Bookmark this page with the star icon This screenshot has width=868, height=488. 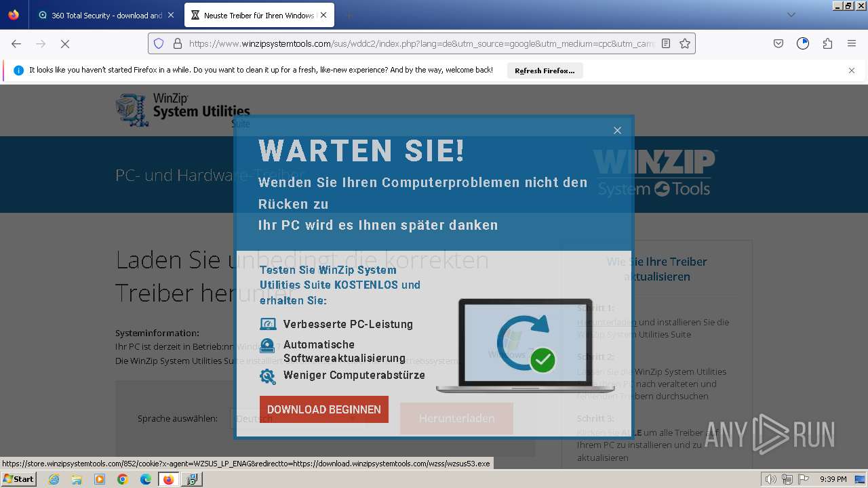coord(685,43)
